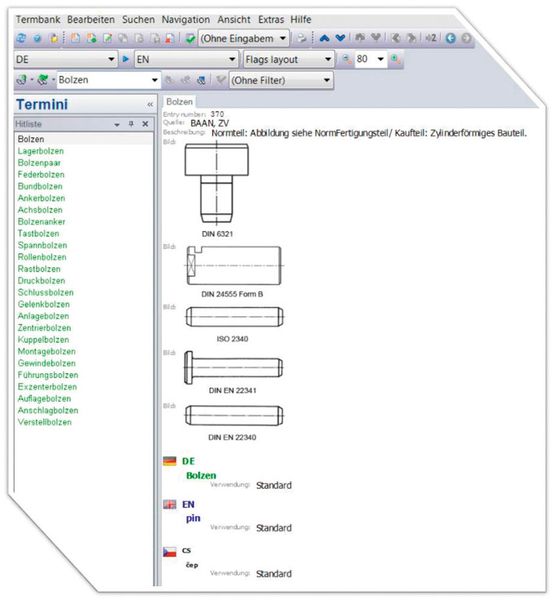Open the Extras menu
The width and height of the screenshot is (553, 600).
pos(271,19)
